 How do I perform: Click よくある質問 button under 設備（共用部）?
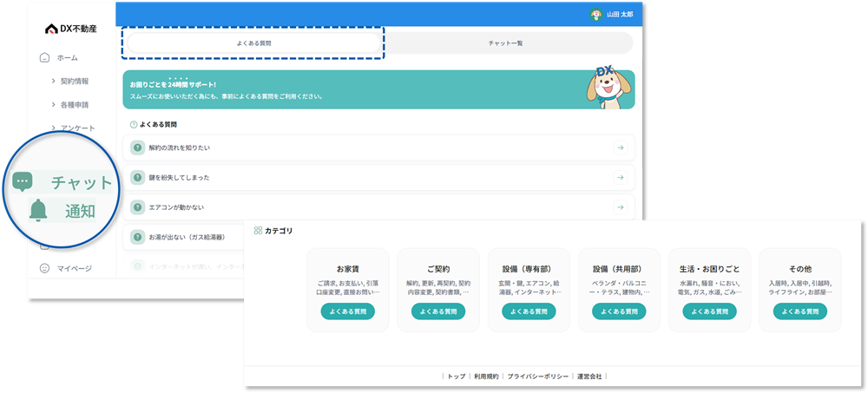coord(620,311)
